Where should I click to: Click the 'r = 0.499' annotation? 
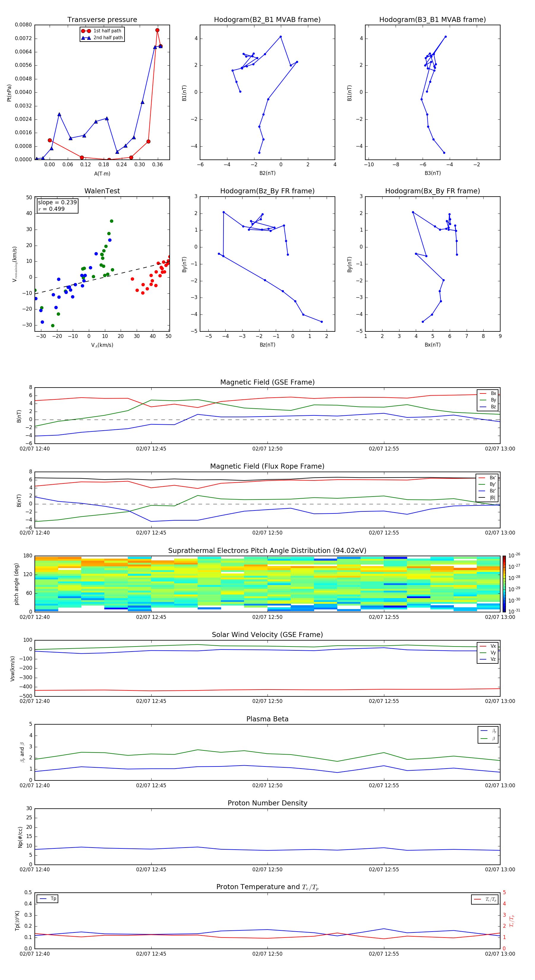pos(51,209)
